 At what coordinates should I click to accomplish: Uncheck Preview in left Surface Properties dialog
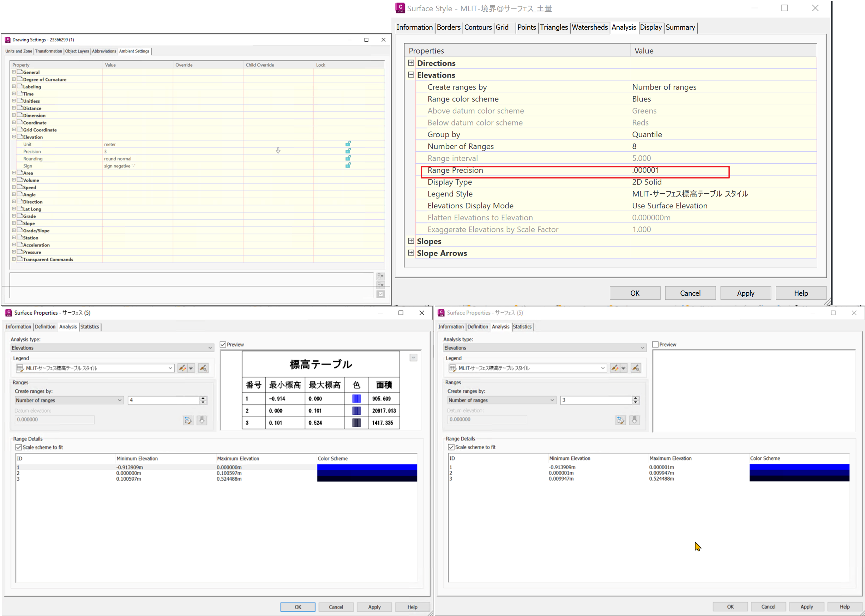click(x=223, y=344)
